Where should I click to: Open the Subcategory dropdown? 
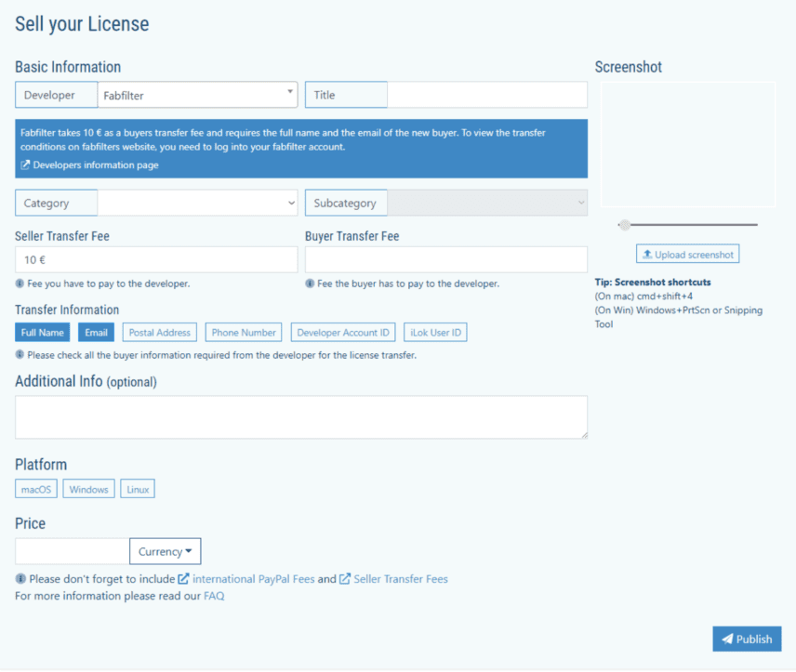pyautogui.click(x=487, y=203)
